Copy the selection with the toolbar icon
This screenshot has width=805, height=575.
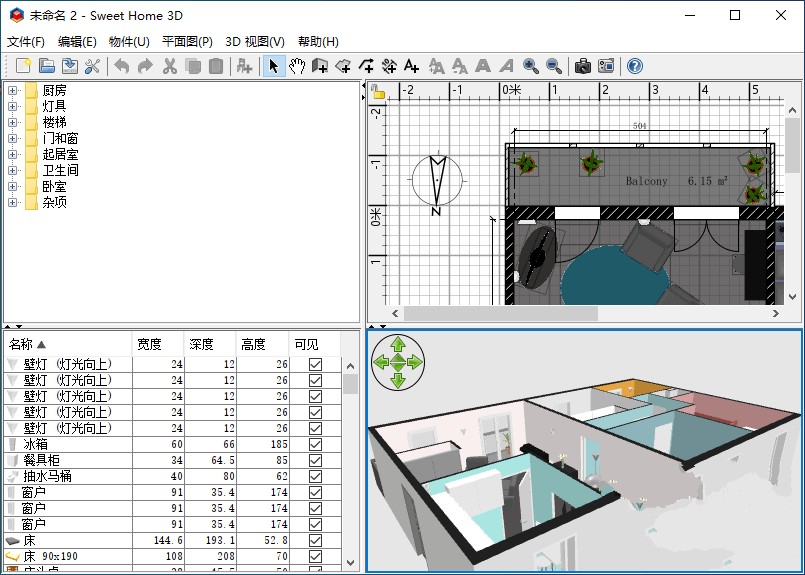click(193, 66)
